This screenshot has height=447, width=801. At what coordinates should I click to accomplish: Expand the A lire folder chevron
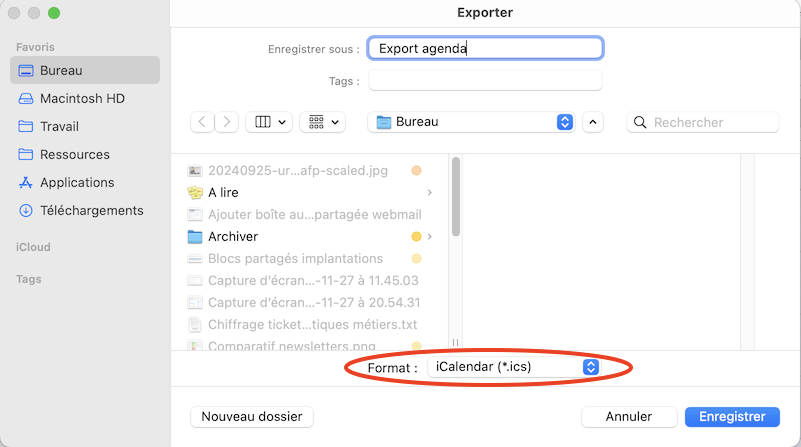pos(429,192)
